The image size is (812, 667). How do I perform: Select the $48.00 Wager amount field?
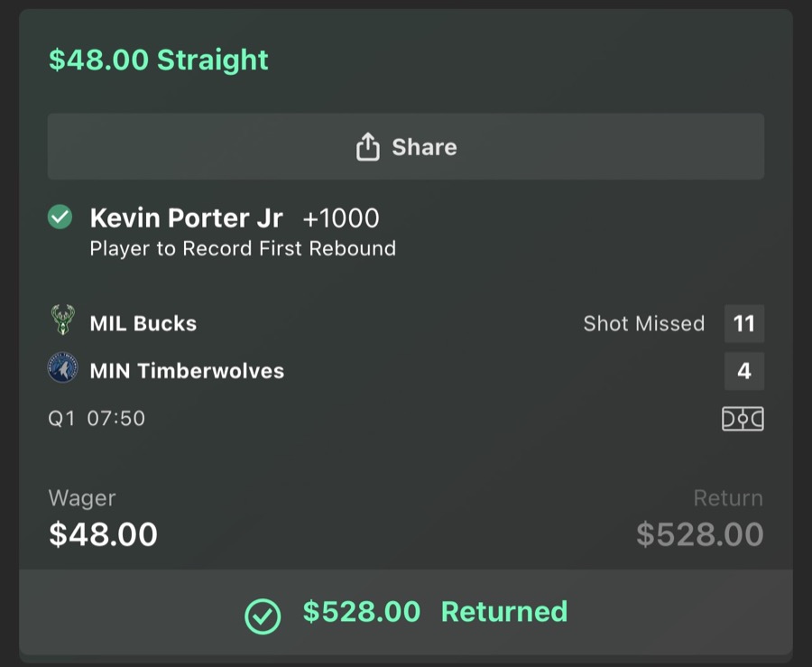(x=102, y=534)
